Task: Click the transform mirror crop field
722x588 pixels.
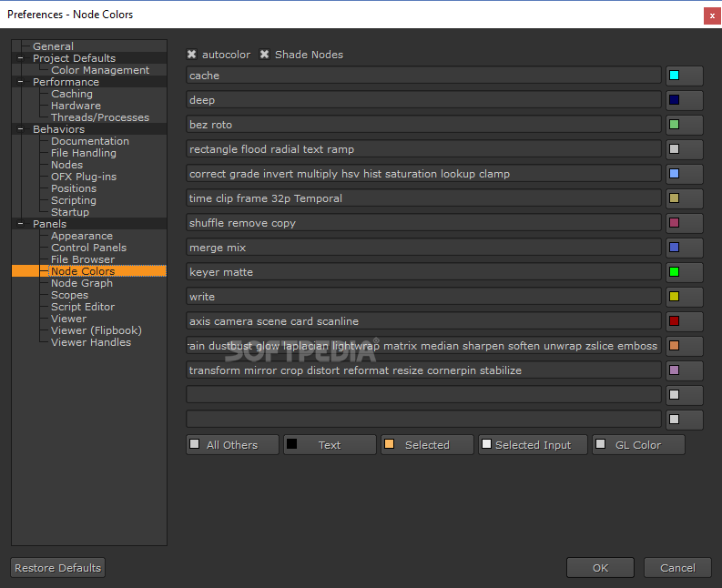Action: pos(423,370)
